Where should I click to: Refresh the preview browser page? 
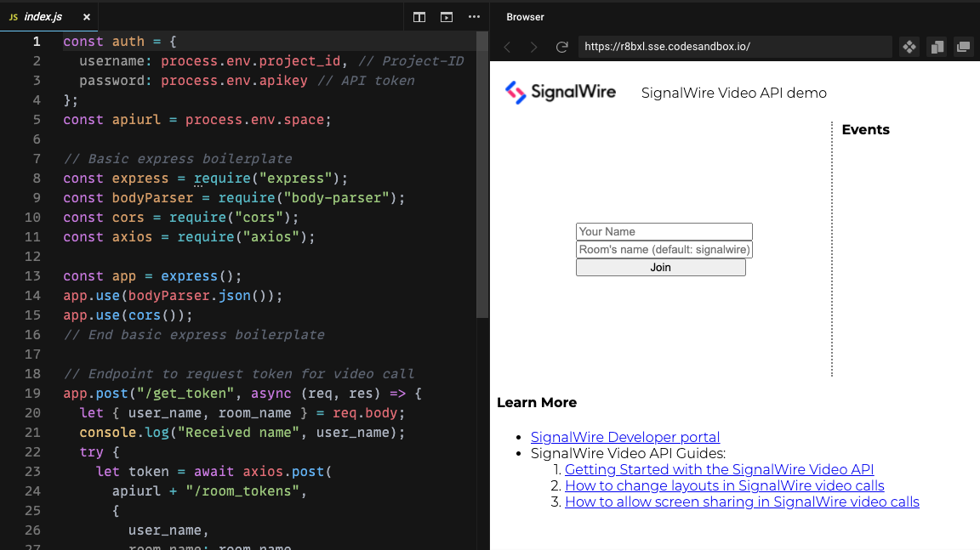[561, 47]
